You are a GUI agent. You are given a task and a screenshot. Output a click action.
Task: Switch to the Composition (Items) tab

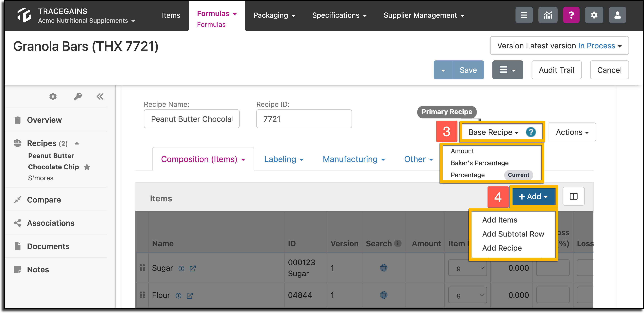[x=203, y=159]
